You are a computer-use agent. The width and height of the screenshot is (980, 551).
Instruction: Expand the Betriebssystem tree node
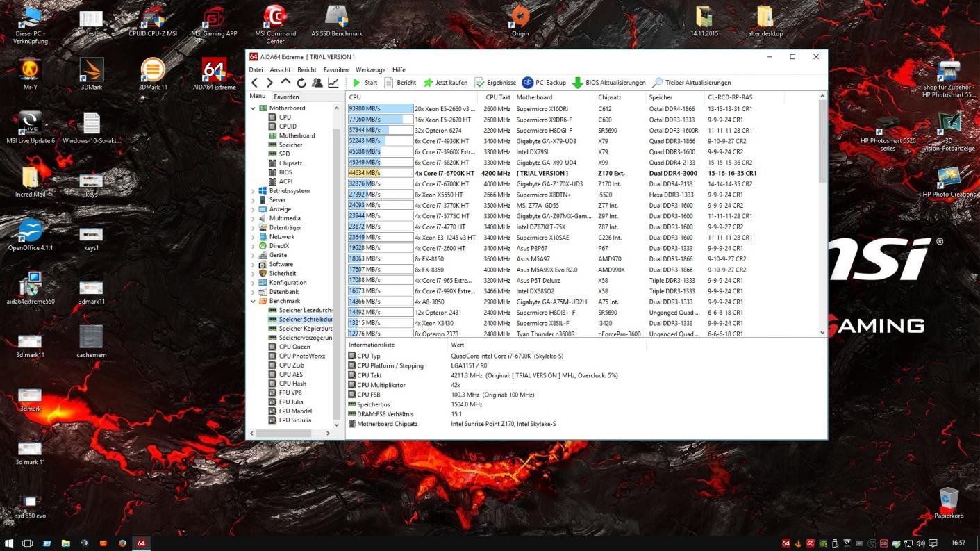[253, 191]
